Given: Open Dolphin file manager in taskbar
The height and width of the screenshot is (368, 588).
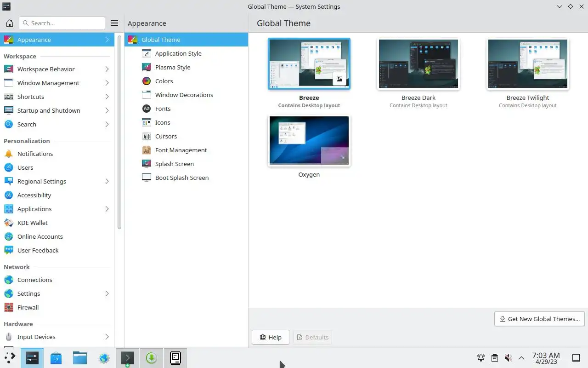Looking at the screenshot, I should 80,358.
